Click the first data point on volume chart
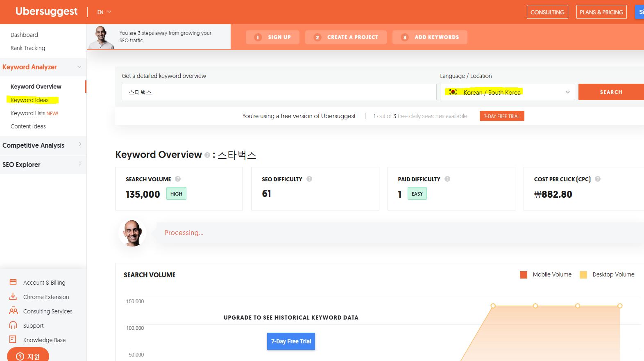644x361 pixels. point(493,306)
